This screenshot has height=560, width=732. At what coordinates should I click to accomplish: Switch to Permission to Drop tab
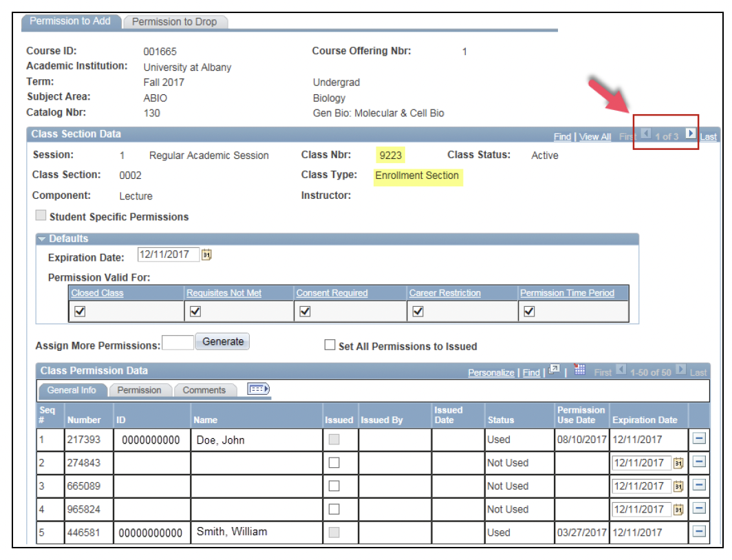pyautogui.click(x=174, y=22)
